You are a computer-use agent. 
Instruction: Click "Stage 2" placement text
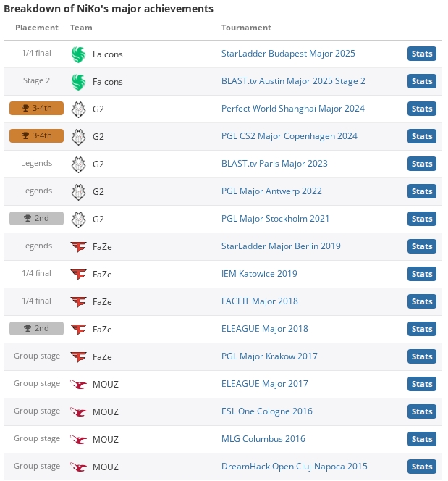coord(36,80)
